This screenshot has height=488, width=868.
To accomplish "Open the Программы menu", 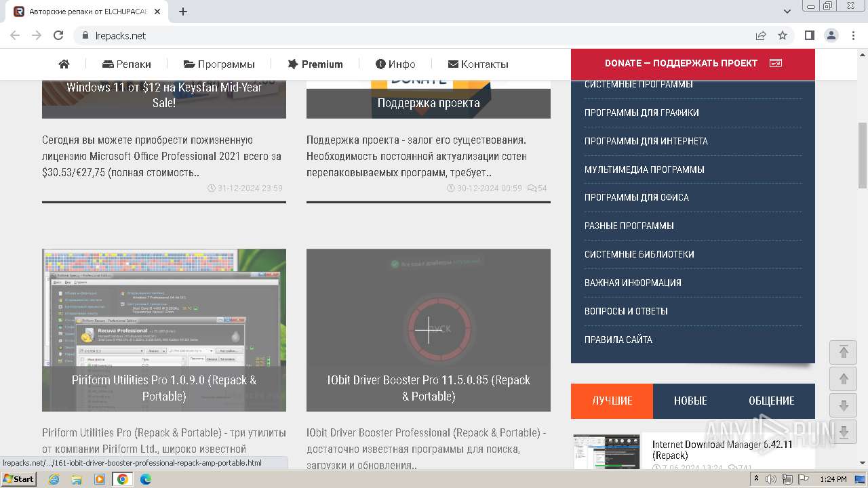I will [x=219, y=64].
